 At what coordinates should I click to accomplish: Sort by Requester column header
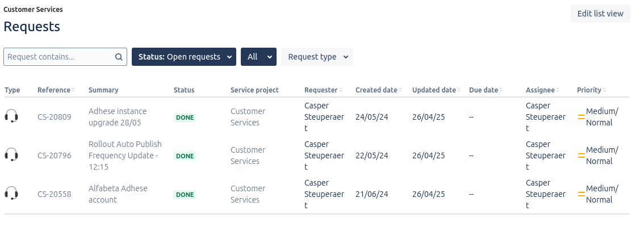pos(323,90)
